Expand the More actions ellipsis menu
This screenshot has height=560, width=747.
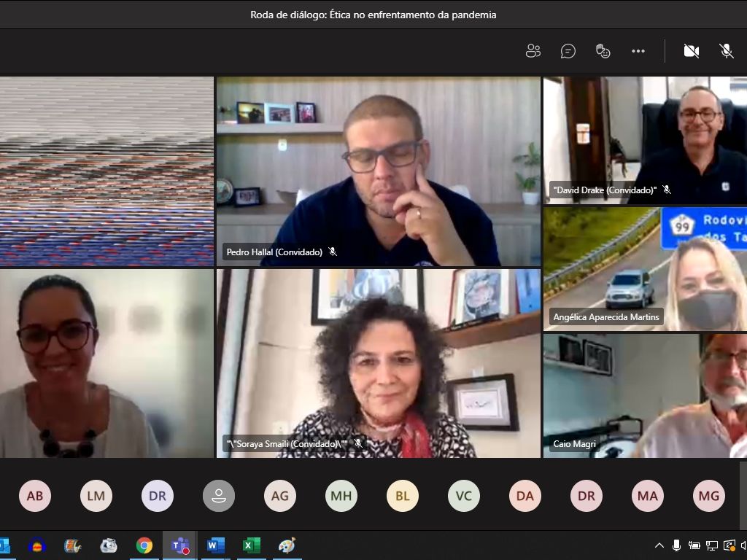638,51
